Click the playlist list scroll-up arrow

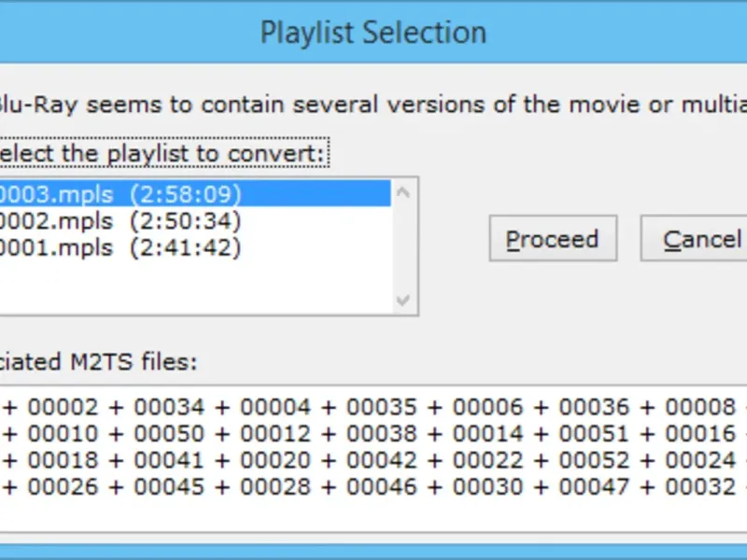coord(403,193)
